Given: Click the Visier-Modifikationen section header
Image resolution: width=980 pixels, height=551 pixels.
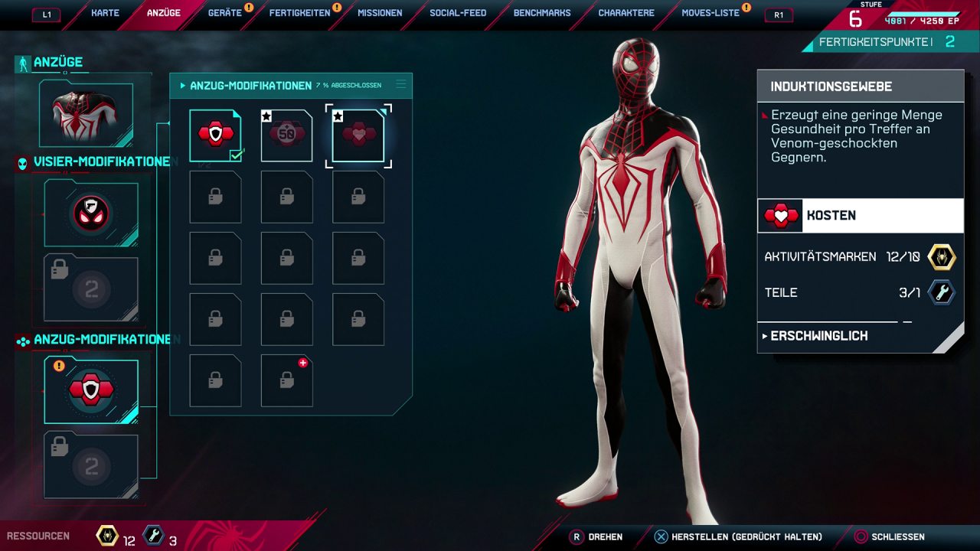Looking at the screenshot, I should pyautogui.click(x=102, y=162).
